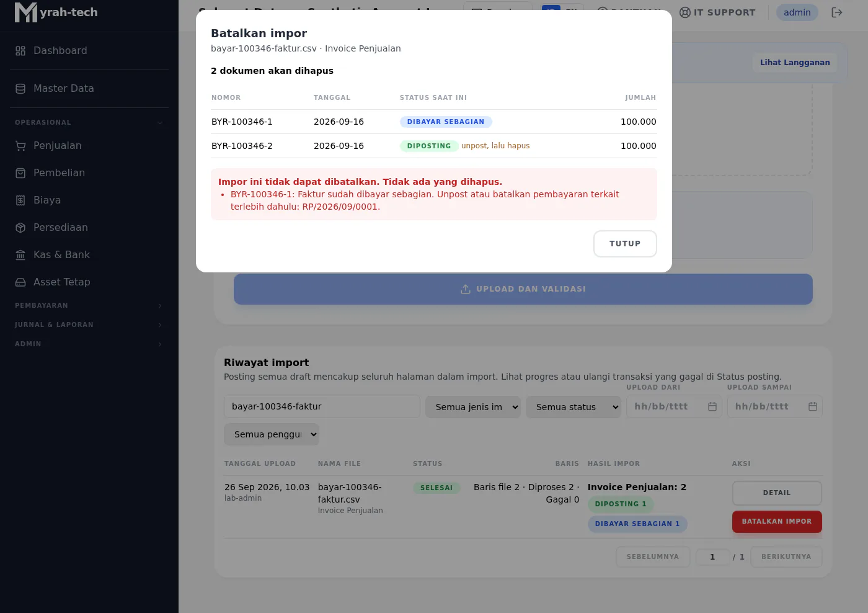Open the Semua pengguna dropdown

(272, 435)
